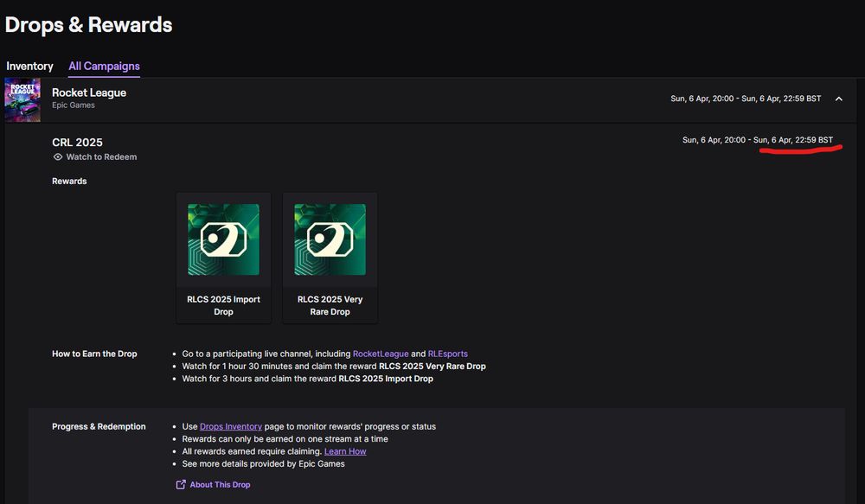Click the How to Earn the Drop heading
The height and width of the screenshot is (504, 865).
94,354
